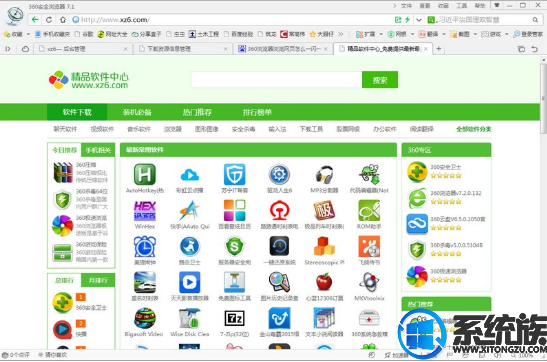Open the 土木工程 bookmark
The width and height of the screenshot is (547, 362).
pos(204,34)
